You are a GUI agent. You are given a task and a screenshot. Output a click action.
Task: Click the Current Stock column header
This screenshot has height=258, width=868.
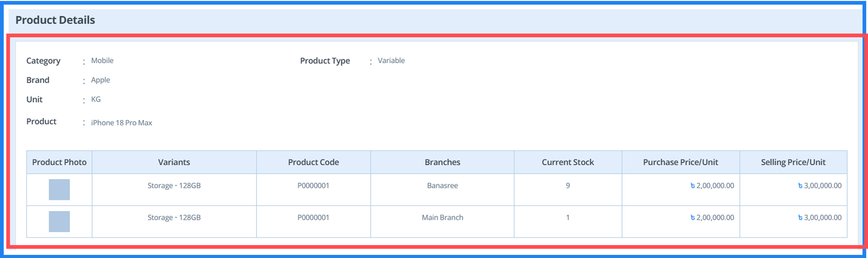tap(568, 162)
